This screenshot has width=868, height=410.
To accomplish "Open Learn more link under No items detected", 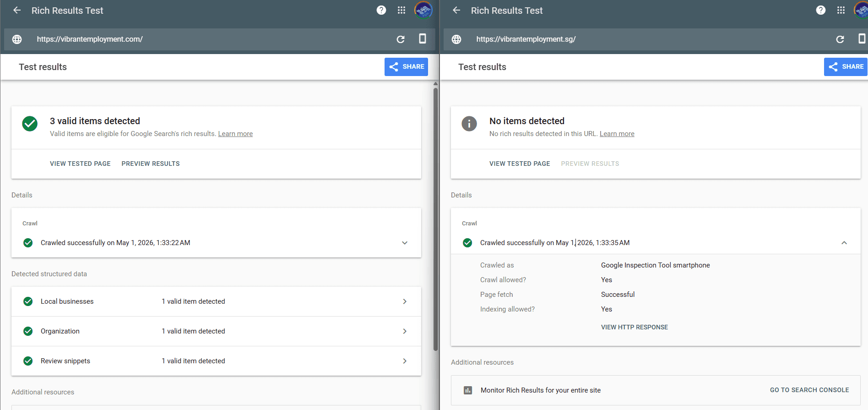I will tap(617, 134).
